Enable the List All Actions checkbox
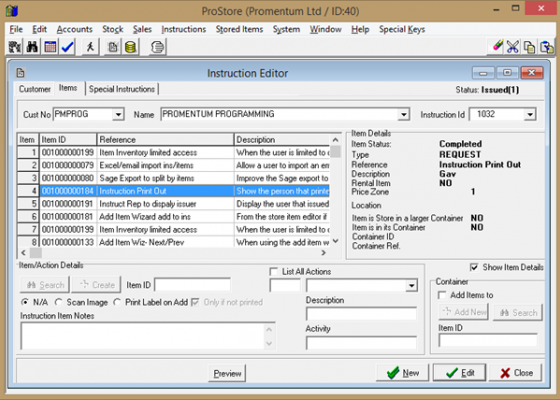560x400 pixels. click(274, 272)
